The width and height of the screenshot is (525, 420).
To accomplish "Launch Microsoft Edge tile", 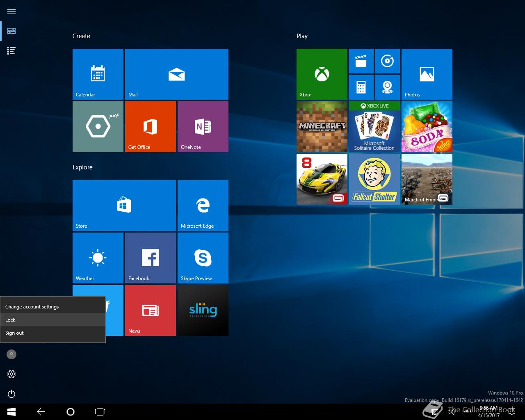I will [x=203, y=205].
